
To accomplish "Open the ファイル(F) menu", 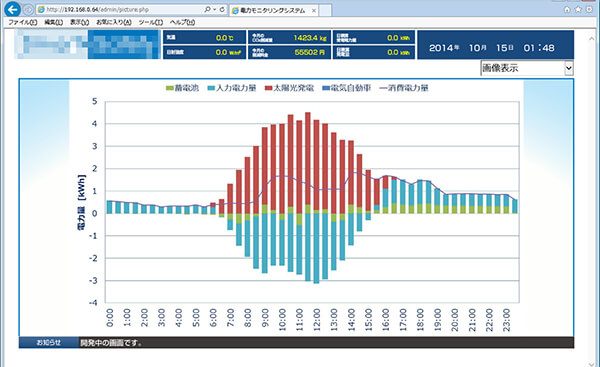I will (23, 22).
